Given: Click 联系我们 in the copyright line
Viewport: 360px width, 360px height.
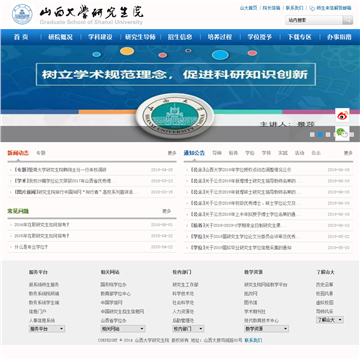Looking at the screenshot, I should (253, 340).
